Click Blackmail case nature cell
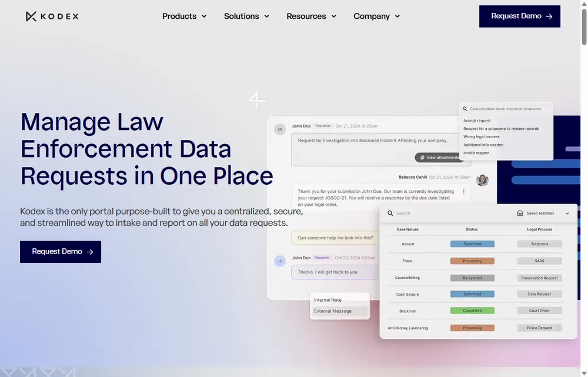 coord(407,311)
